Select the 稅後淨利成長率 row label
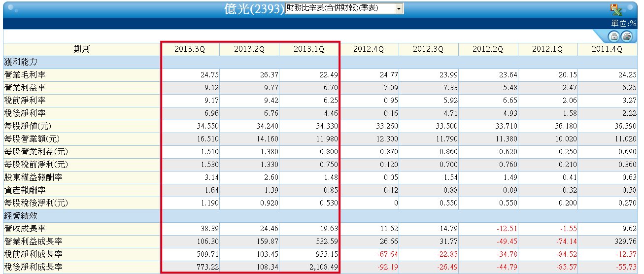Image resolution: width=644 pixels, height=274 pixels. pyautogui.click(x=34, y=267)
